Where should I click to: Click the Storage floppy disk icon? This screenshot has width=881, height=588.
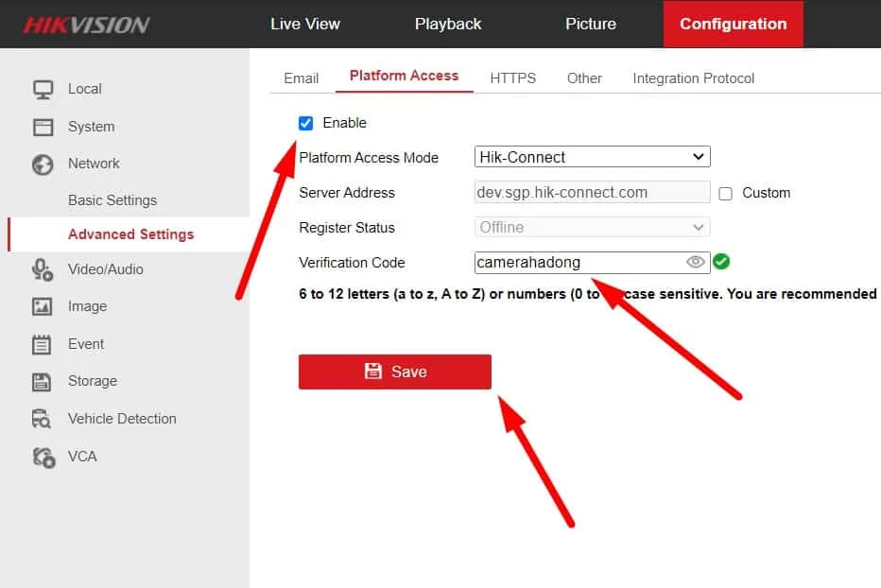pos(42,382)
